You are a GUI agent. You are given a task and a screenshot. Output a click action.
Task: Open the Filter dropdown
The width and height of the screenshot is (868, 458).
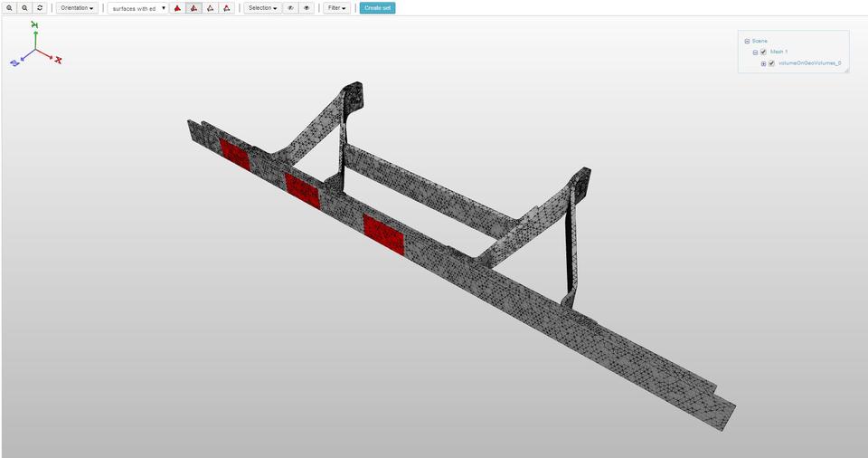pyautogui.click(x=336, y=8)
